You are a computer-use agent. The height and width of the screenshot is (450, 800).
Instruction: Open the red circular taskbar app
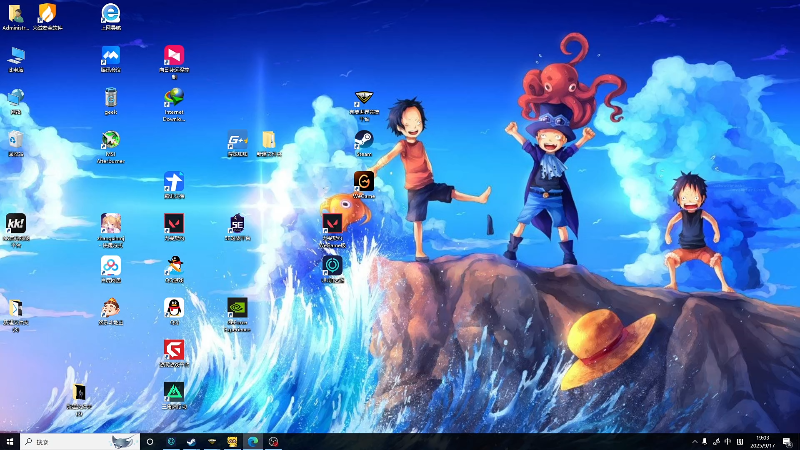[273, 441]
